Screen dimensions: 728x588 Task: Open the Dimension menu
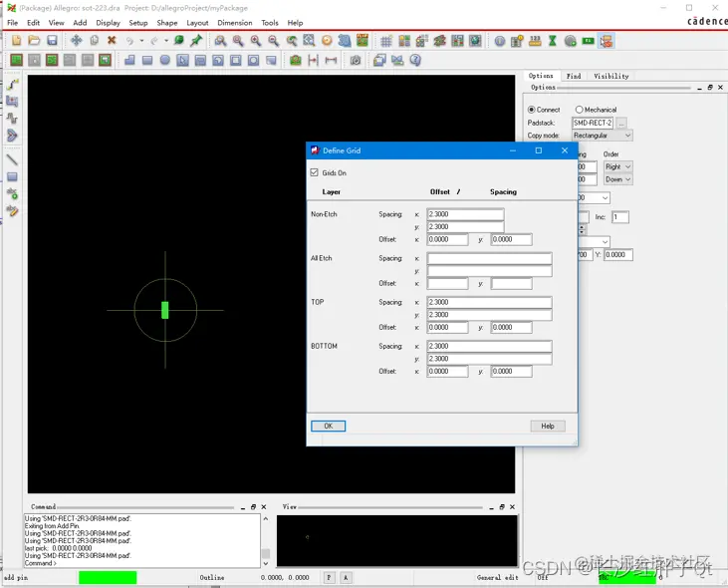[x=234, y=22]
